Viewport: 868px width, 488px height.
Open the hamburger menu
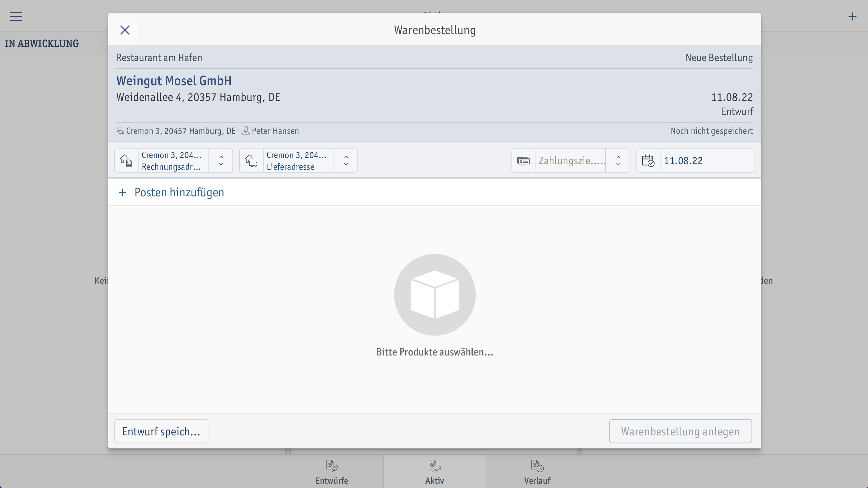pos(16,16)
